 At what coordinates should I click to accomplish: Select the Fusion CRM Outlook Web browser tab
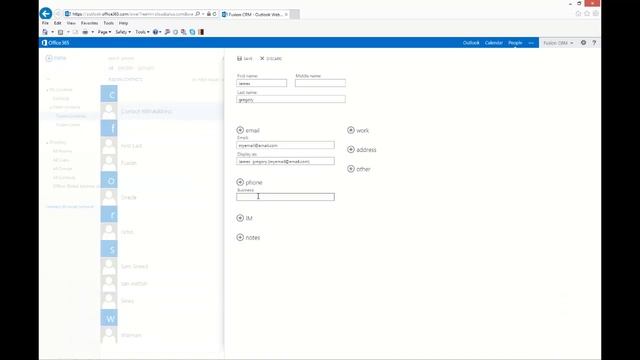click(x=255, y=14)
